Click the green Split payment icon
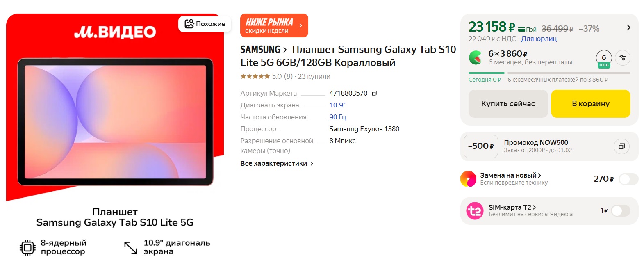Viewport: 644px width, 265px height. click(476, 57)
